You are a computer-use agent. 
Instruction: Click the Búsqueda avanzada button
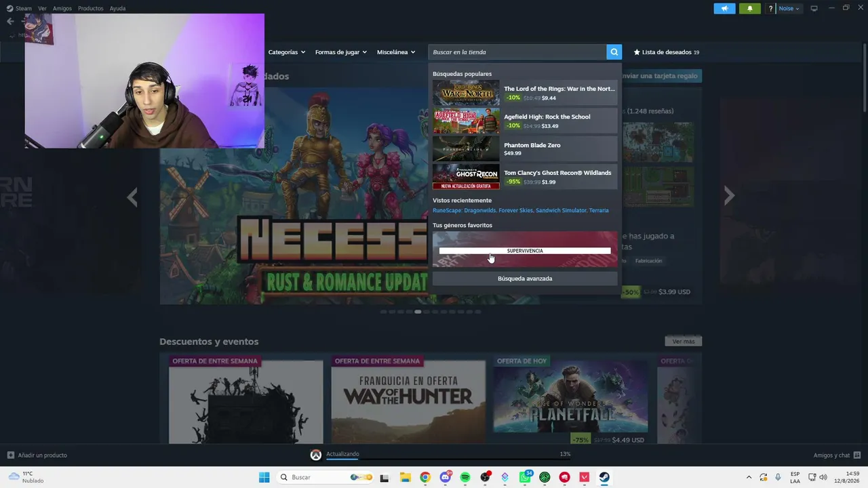tap(525, 279)
